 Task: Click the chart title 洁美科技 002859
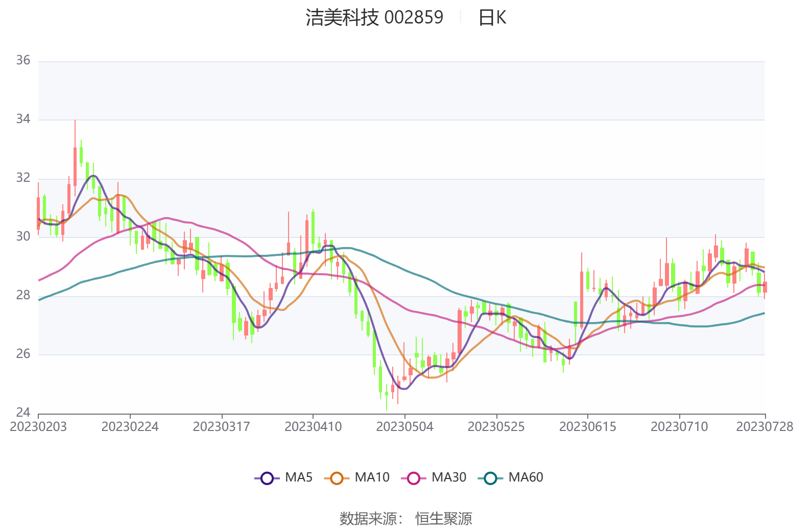[x=374, y=18]
